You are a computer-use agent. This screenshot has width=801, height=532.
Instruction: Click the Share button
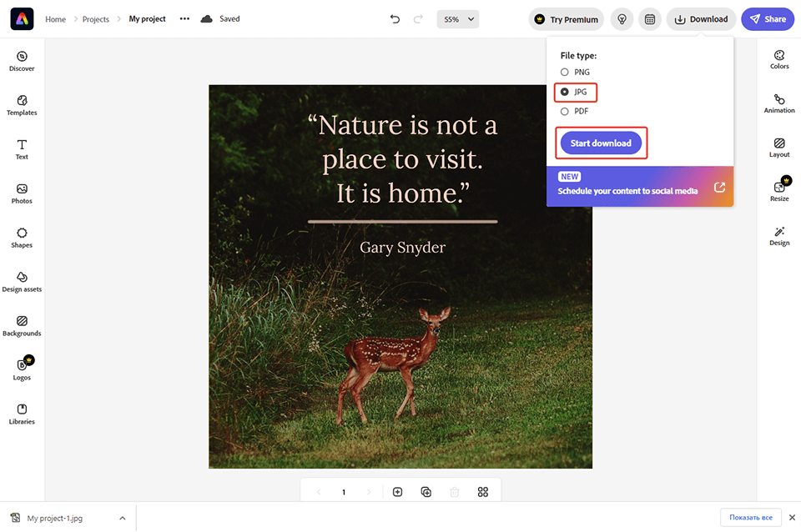767,19
